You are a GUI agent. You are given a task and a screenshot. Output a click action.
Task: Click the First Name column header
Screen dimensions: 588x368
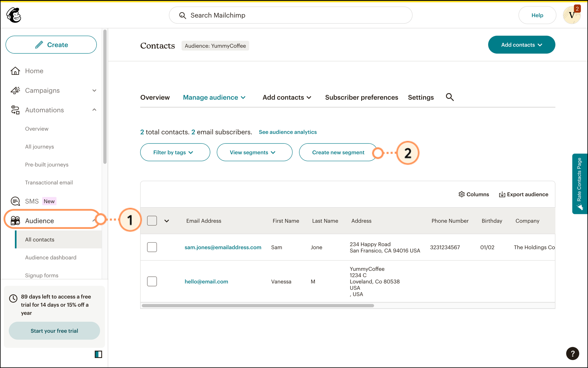(x=286, y=221)
